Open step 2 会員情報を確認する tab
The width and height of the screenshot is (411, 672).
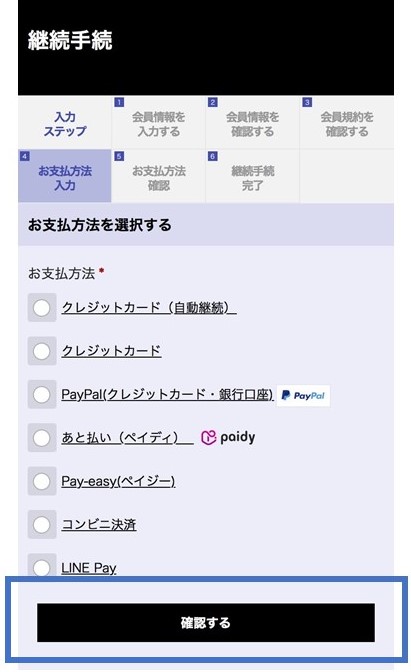252,123
